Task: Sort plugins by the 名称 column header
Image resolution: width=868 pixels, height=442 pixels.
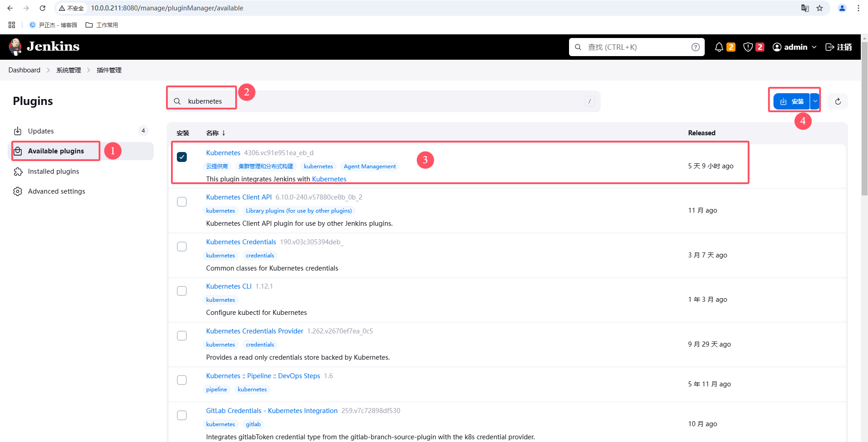Action: pyautogui.click(x=216, y=133)
